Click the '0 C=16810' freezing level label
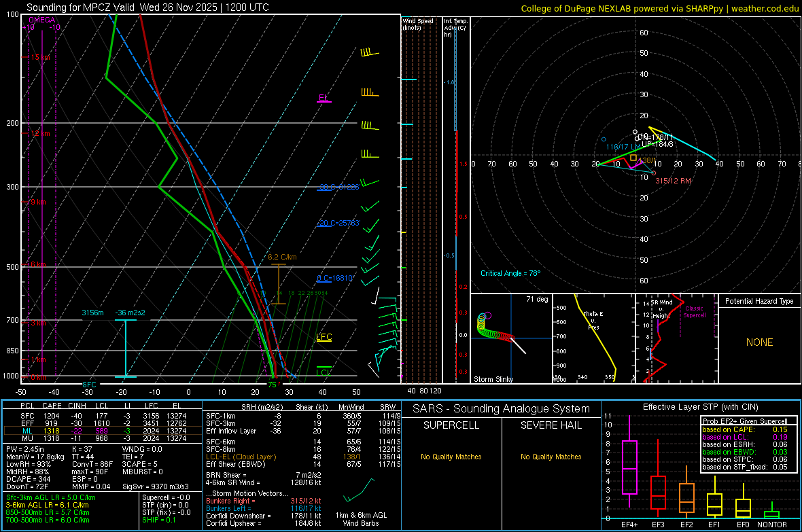Image resolution: width=802 pixels, height=532 pixels. pos(335,279)
